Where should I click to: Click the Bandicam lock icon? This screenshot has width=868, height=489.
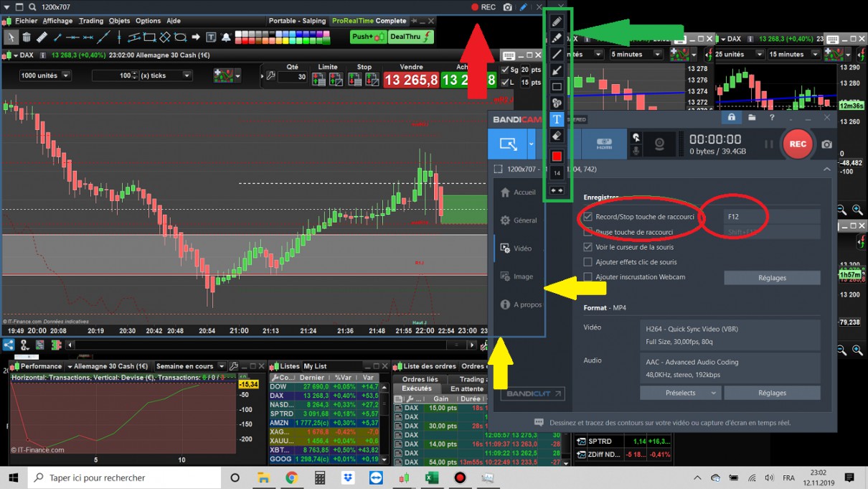coord(732,118)
